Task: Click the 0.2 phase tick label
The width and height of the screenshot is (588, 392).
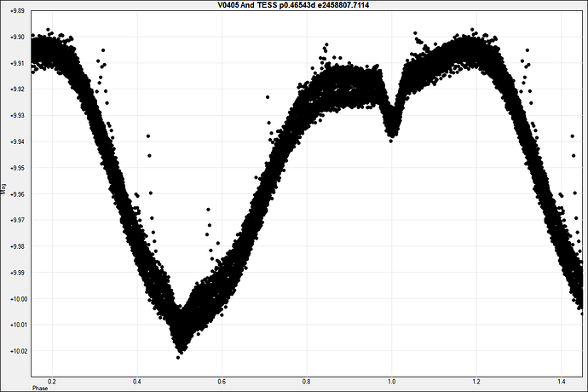Action: coord(52,382)
